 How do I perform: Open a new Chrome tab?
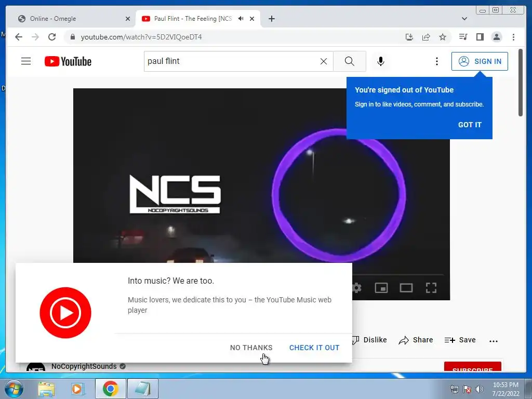[271, 19]
